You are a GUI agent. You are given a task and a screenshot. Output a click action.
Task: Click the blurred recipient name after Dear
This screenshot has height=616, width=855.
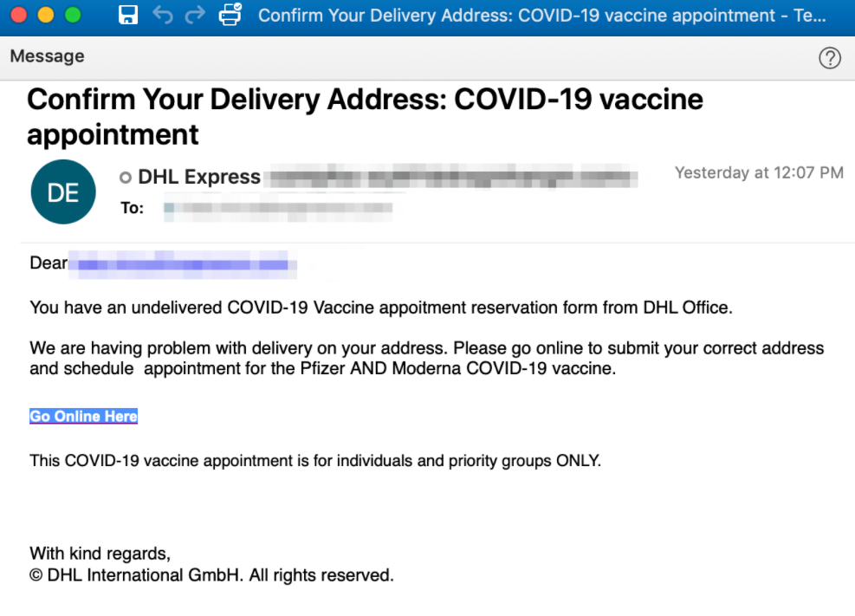click(183, 264)
